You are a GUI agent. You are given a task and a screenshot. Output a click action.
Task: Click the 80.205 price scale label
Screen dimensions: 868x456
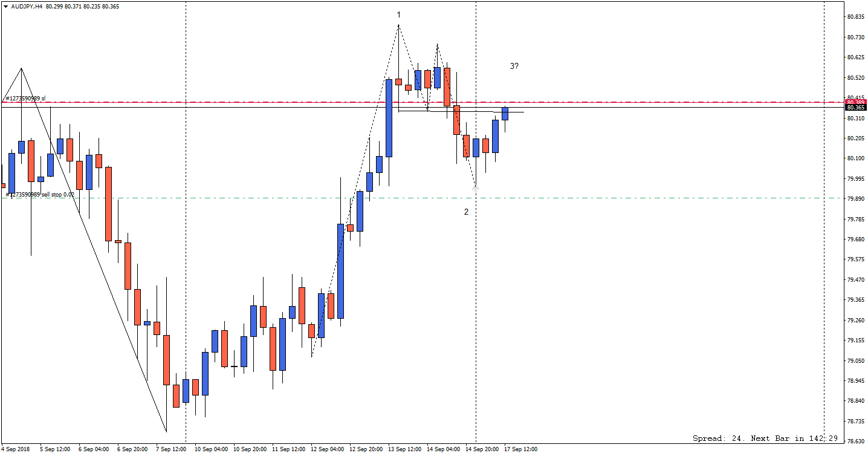click(x=855, y=138)
